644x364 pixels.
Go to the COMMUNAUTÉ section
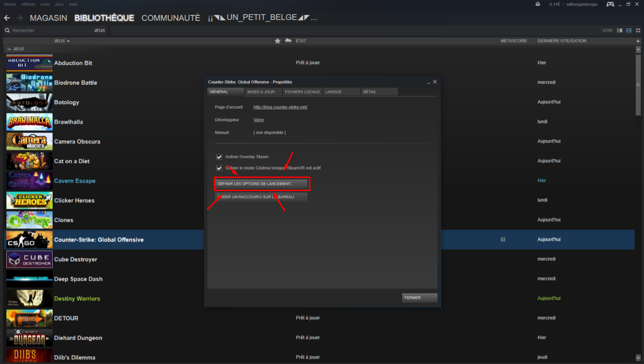pos(171,18)
